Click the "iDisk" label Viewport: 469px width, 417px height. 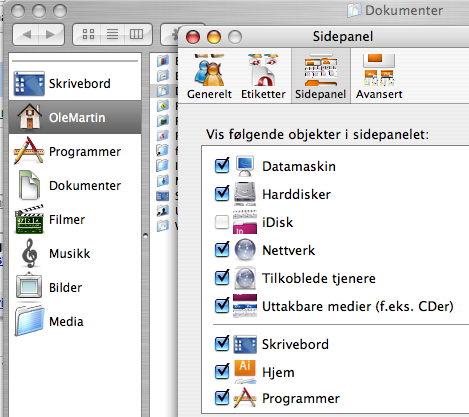(x=278, y=222)
